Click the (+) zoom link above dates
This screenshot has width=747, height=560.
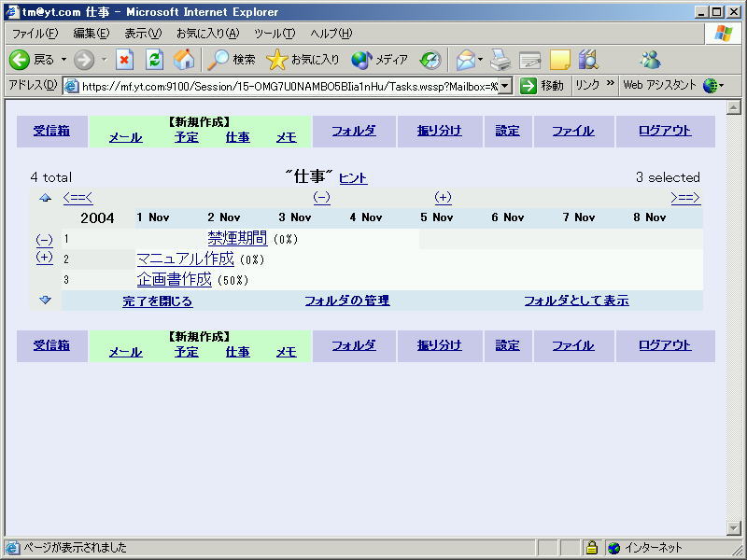click(x=443, y=197)
